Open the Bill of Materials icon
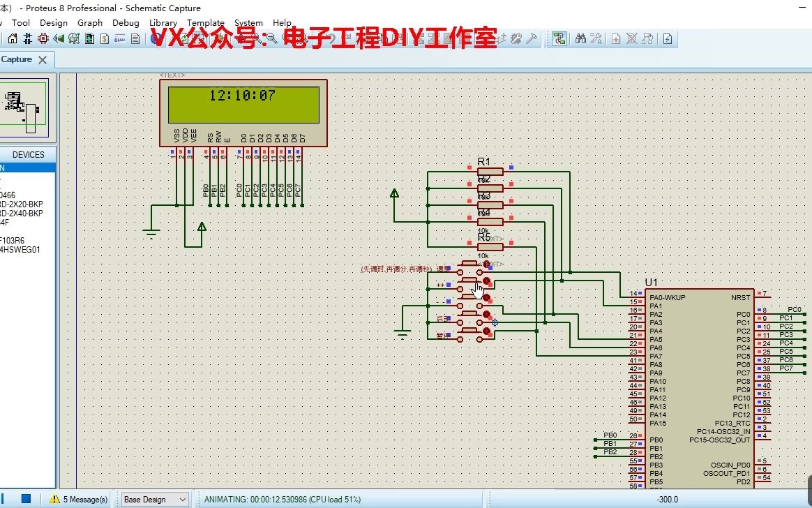 coord(105,38)
